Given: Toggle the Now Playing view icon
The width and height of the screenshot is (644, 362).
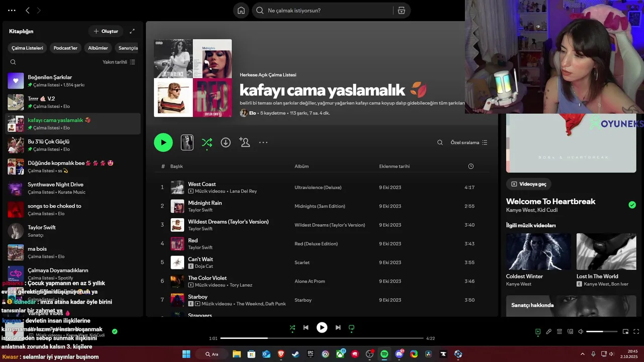Looking at the screenshot, I should point(538,331).
